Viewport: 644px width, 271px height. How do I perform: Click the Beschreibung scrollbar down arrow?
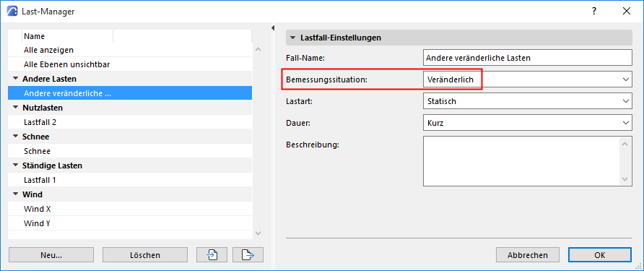[625, 179]
